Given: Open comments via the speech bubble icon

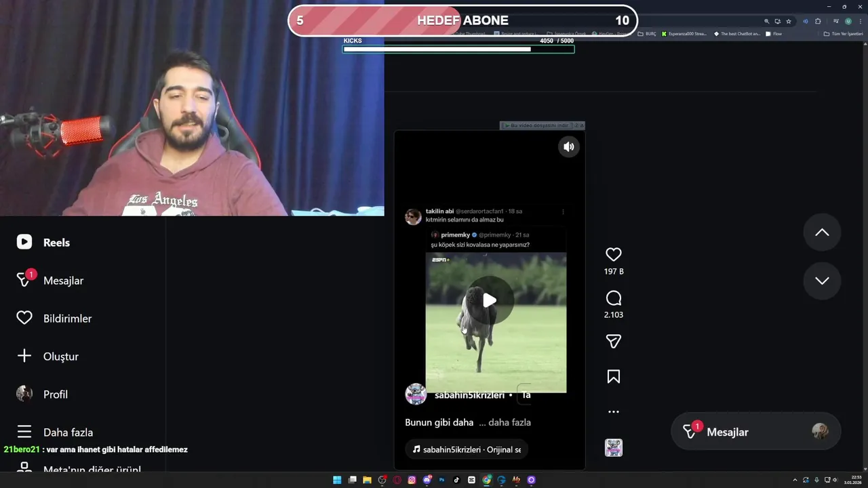Looking at the screenshot, I should coord(614,298).
